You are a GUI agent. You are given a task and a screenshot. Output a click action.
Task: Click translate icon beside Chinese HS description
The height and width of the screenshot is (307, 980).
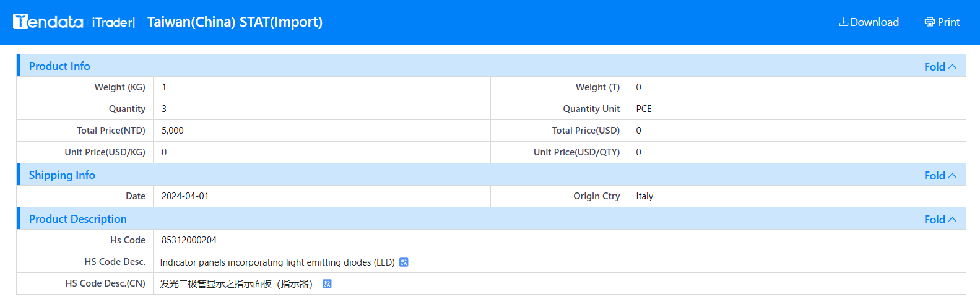pos(327,284)
